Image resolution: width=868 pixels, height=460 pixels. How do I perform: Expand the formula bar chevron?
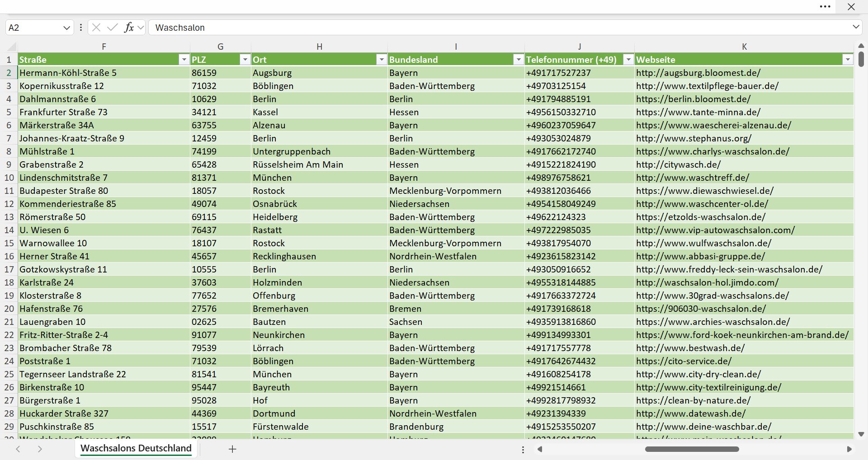click(x=856, y=27)
